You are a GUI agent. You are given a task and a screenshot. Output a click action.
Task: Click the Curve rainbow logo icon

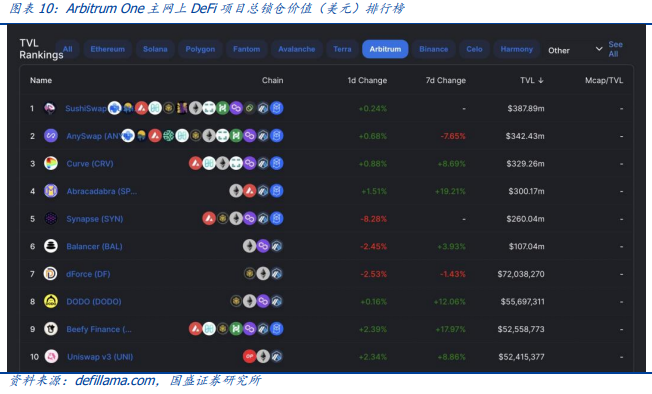coord(51,163)
